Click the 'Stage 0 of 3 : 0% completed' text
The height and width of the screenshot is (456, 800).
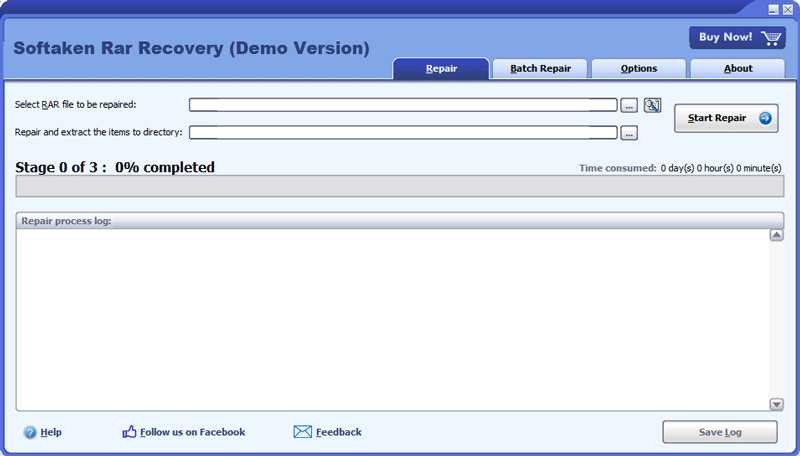(115, 167)
